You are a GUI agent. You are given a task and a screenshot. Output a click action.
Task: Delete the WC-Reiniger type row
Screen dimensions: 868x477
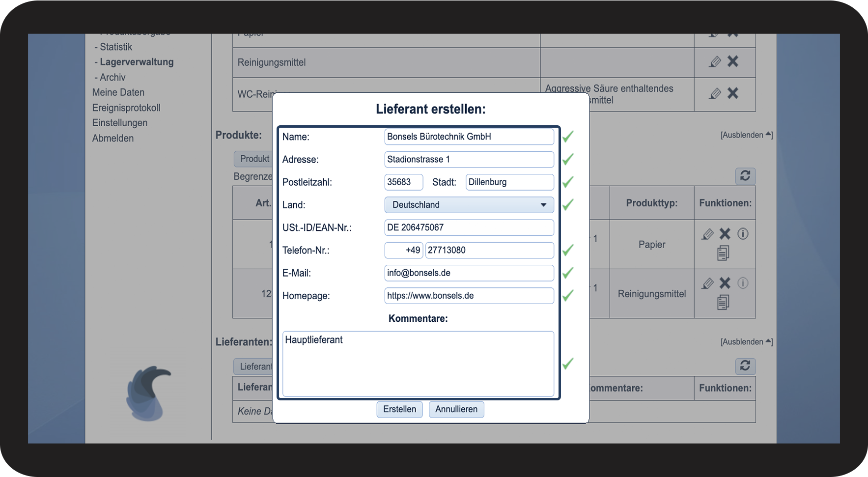(733, 93)
